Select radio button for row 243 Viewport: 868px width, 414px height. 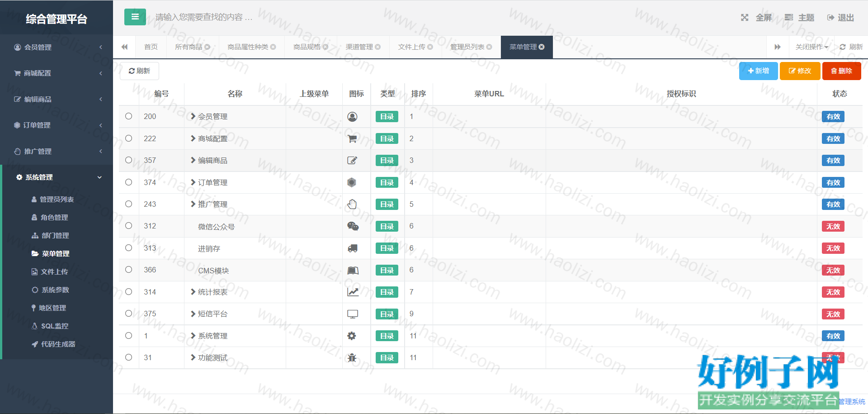129,204
